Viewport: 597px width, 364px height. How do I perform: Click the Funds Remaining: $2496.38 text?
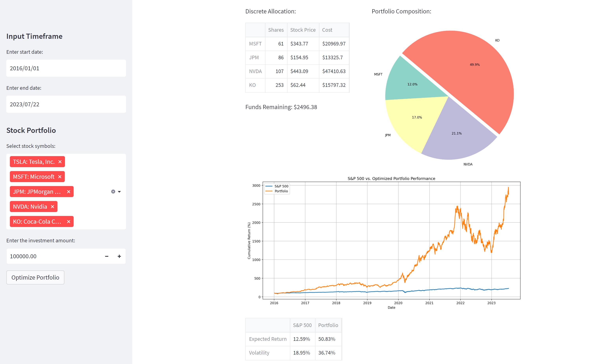(281, 107)
